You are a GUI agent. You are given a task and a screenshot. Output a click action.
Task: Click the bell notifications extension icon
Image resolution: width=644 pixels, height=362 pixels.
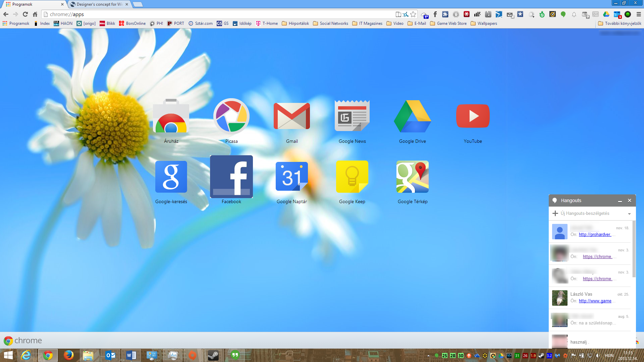(574, 14)
